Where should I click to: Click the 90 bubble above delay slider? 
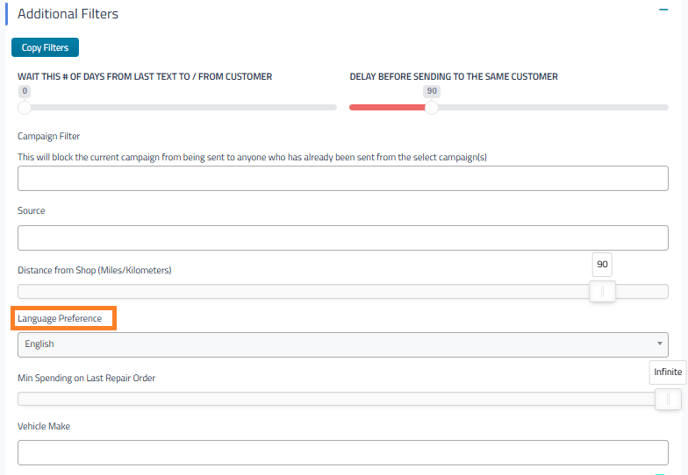click(x=431, y=90)
